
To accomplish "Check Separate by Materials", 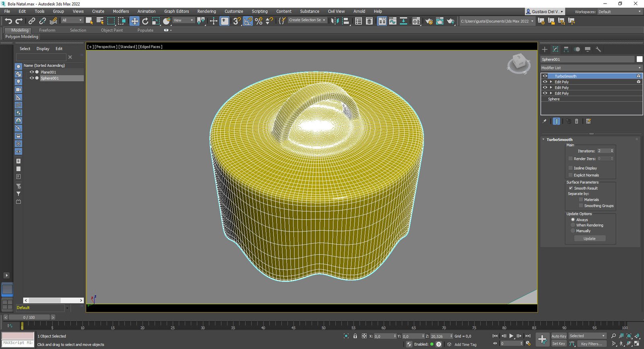I will point(581,200).
